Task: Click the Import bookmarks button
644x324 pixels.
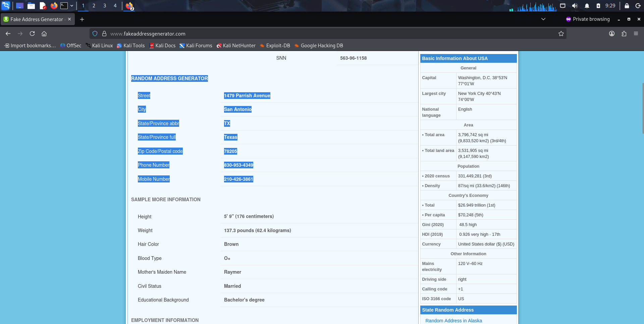Action: pos(30,46)
